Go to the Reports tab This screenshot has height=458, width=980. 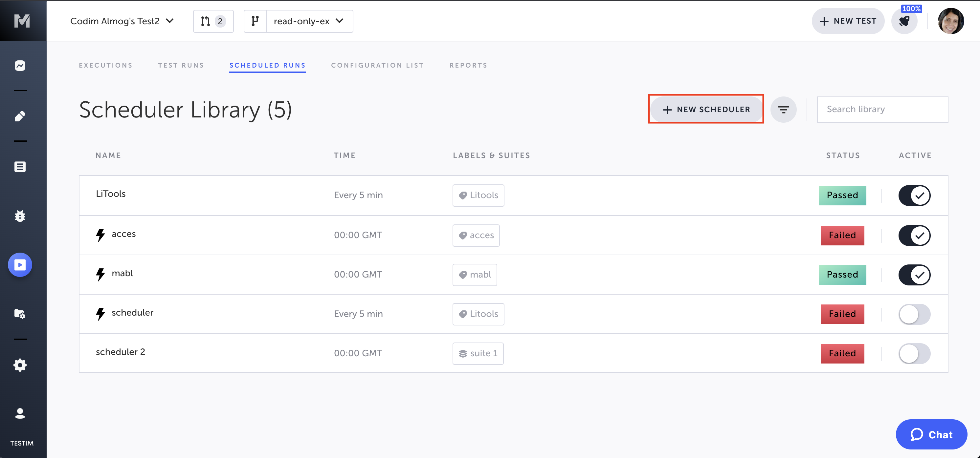(x=468, y=65)
